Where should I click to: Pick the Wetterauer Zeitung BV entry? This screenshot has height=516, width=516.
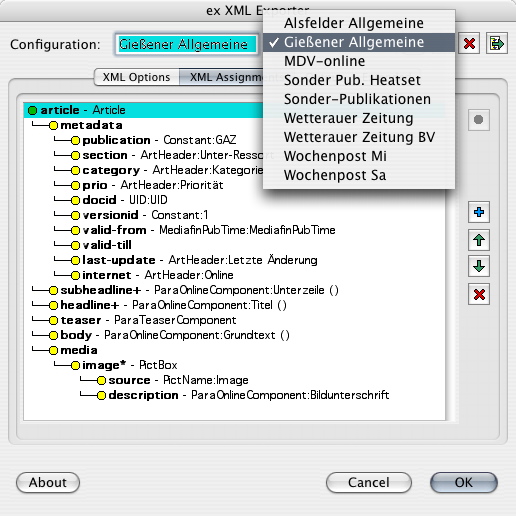click(359, 137)
